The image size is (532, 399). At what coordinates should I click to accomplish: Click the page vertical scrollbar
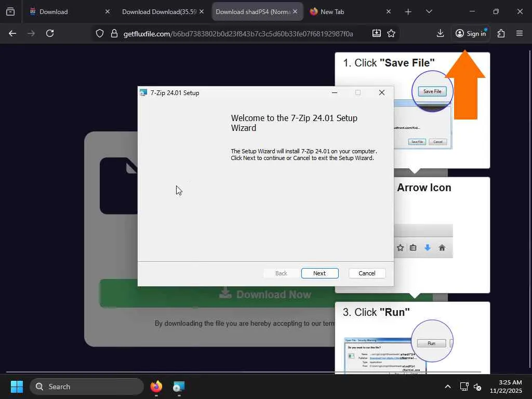pyautogui.click(x=530, y=209)
